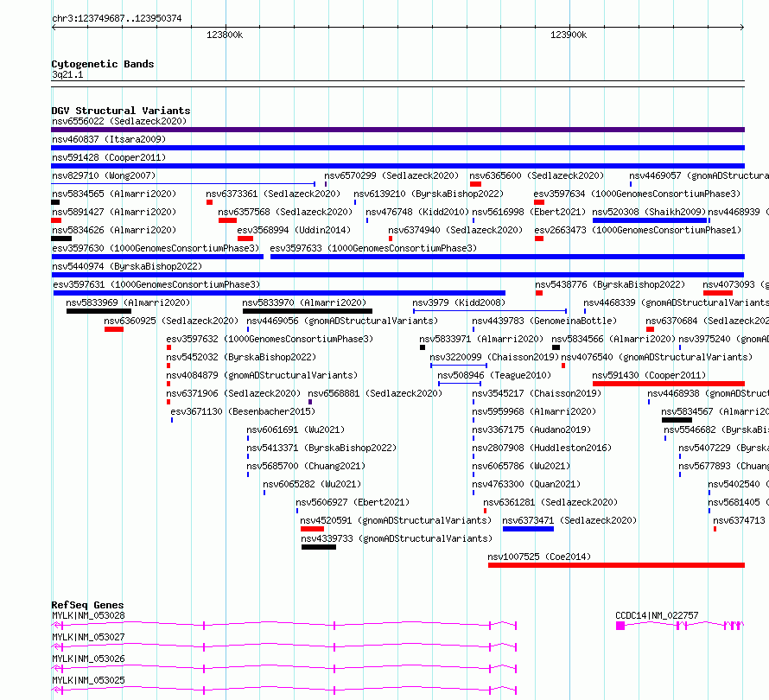
Task: Click red bar of nsv1007525 (Coe2014)
Action: [616, 565]
